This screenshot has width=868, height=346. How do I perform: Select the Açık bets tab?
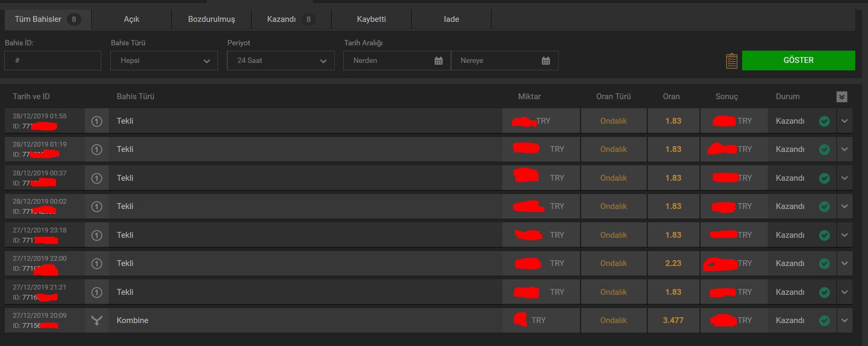(131, 19)
